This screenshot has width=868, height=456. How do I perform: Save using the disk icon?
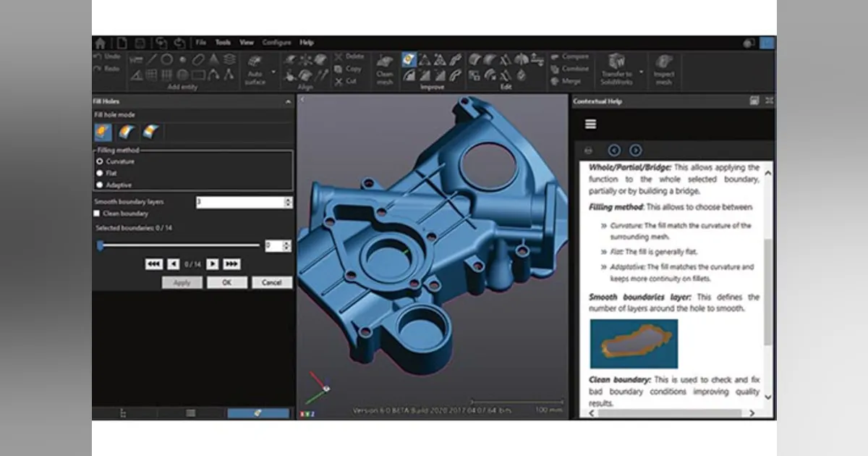click(x=141, y=43)
